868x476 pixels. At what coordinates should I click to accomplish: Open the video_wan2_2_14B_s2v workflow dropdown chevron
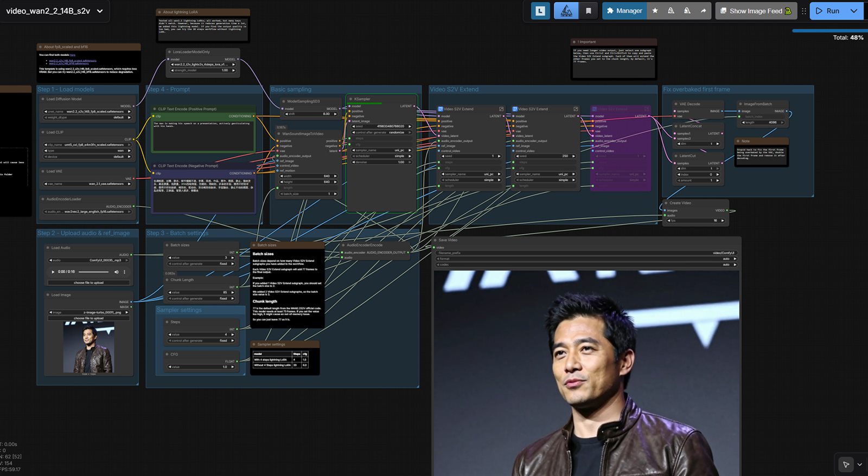[100, 11]
